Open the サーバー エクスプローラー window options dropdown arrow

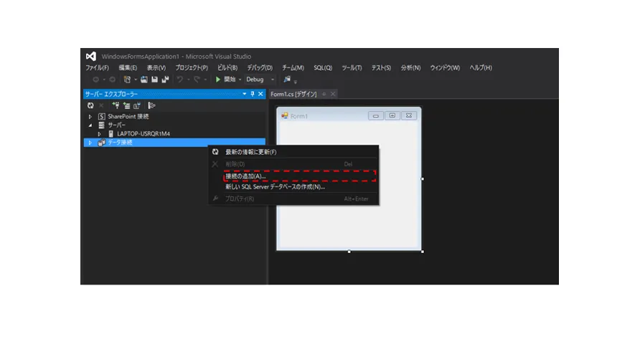click(x=244, y=94)
